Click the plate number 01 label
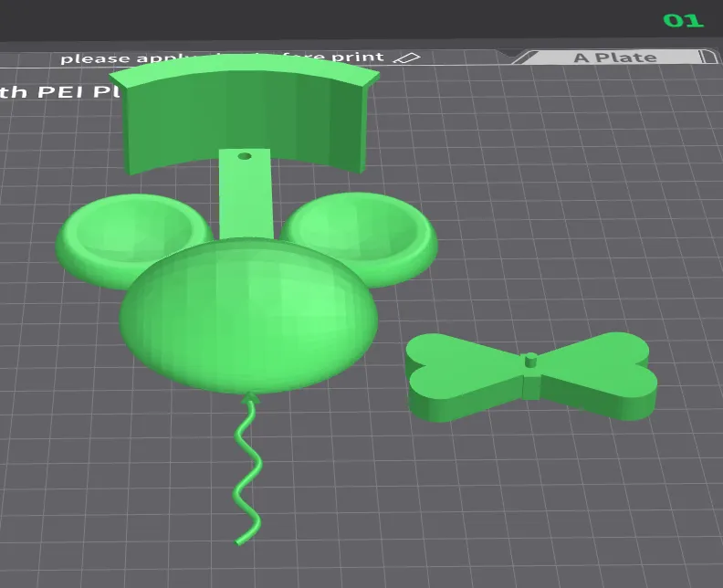723x588 pixels. coord(684,21)
